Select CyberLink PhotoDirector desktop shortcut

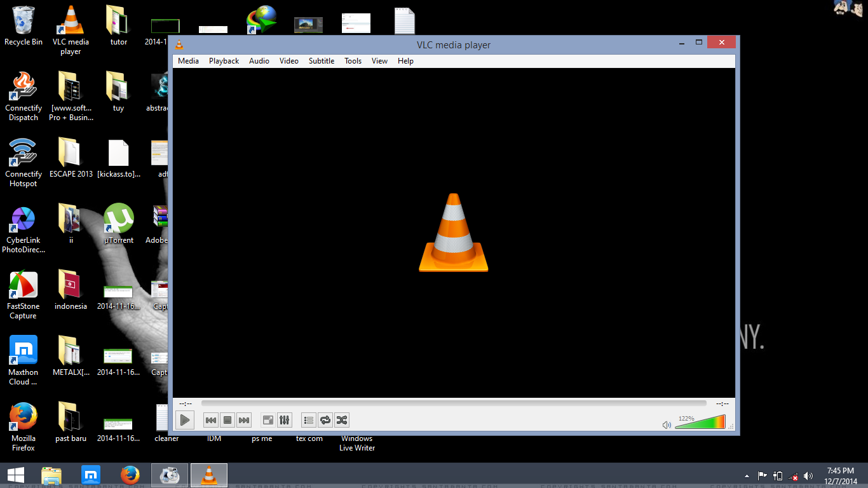(24, 228)
